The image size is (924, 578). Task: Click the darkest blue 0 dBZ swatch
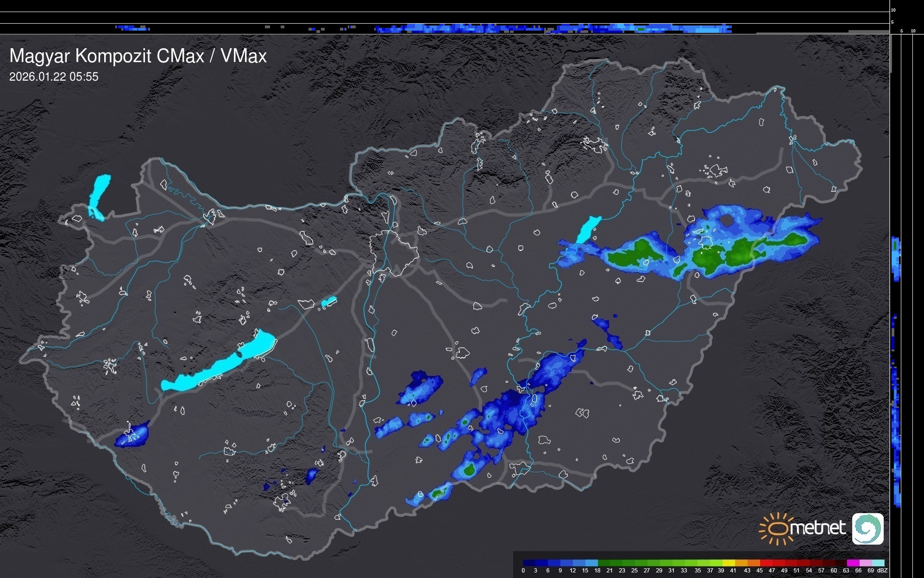tap(528, 563)
